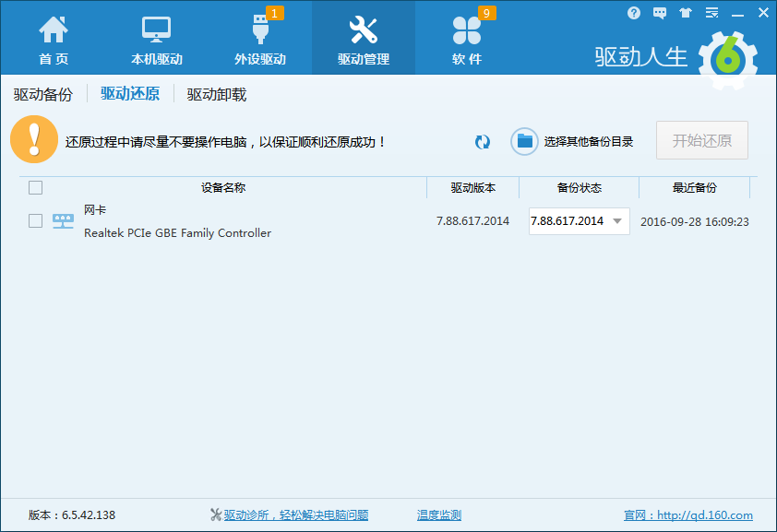Click the skin T-shirt icon
Viewport: 777px width, 532px height.
coord(686,13)
